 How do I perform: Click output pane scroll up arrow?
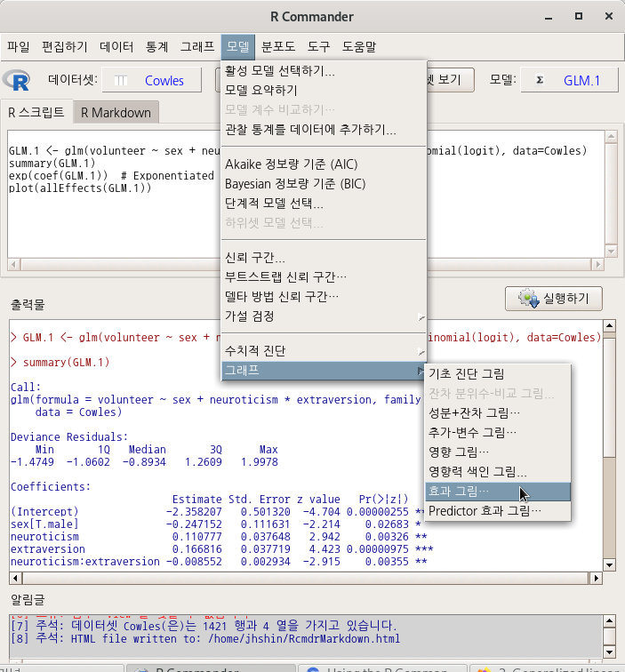(x=609, y=325)
